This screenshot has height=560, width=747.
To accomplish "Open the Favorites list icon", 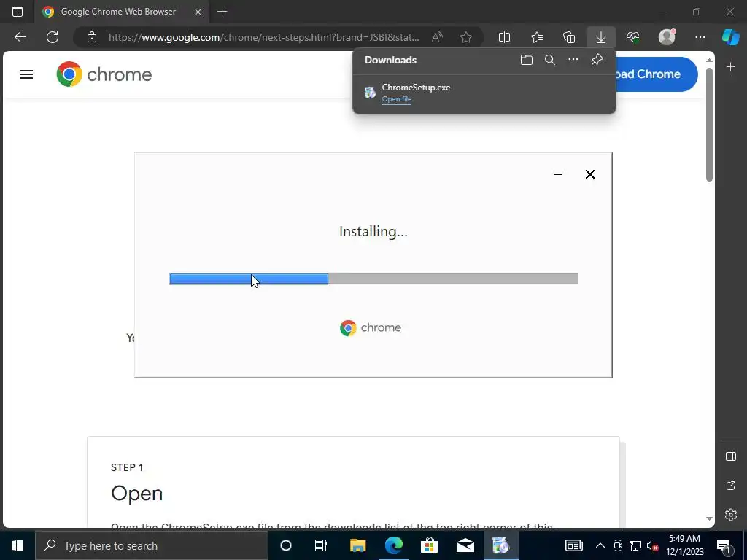I will (x=537, y=37).
